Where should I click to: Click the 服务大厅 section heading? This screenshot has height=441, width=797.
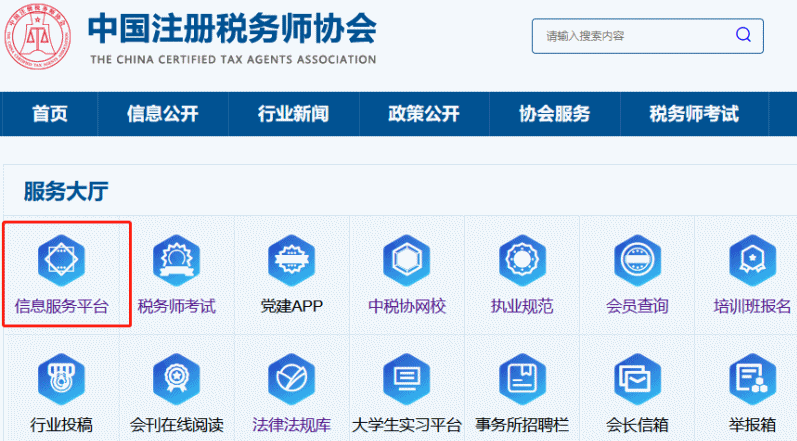tap(66, 192)
